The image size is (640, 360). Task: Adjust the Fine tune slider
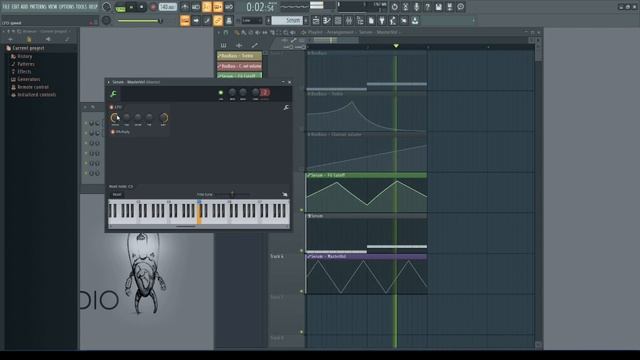pos(233,194)
